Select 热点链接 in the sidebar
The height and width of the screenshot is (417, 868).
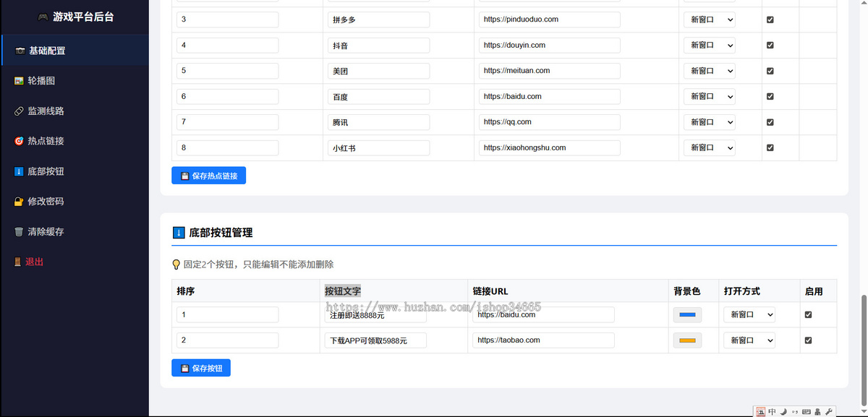[75, 141]
